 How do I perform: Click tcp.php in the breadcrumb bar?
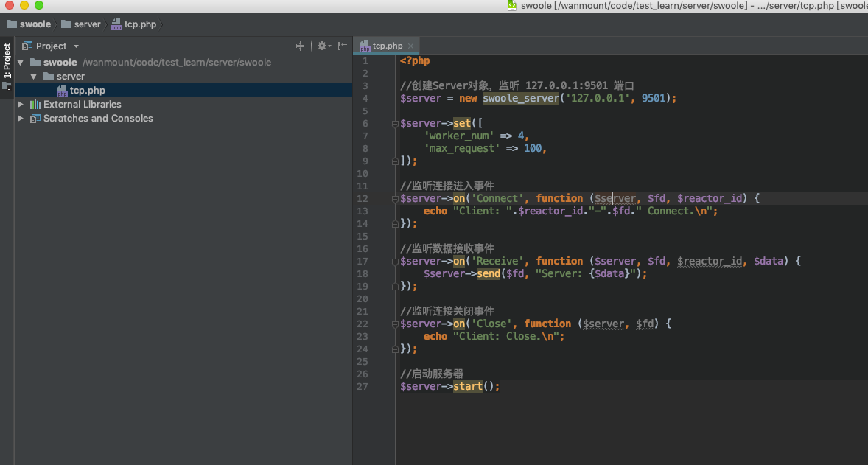coord(139,24)
